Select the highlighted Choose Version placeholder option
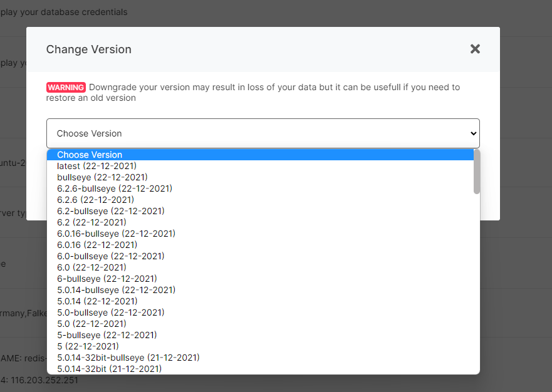 pyautogui.click(x=90, y=155)
